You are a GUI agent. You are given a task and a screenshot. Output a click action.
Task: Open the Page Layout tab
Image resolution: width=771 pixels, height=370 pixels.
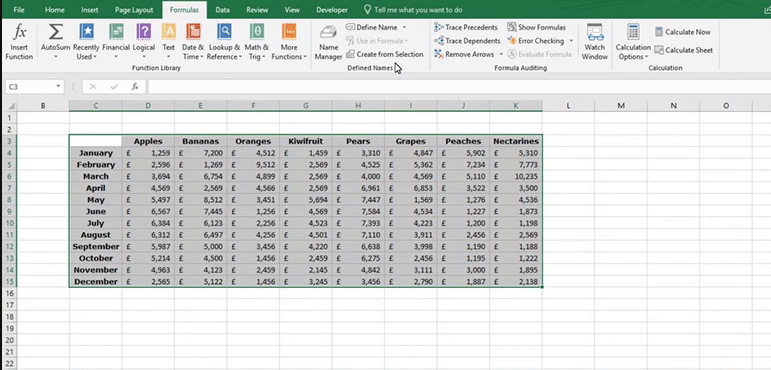[134, 10]
